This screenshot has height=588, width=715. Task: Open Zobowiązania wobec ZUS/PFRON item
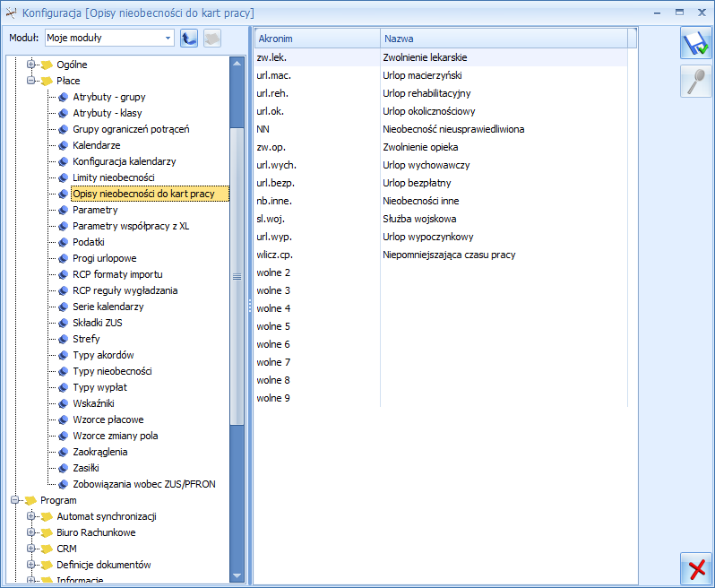point(144,484)
